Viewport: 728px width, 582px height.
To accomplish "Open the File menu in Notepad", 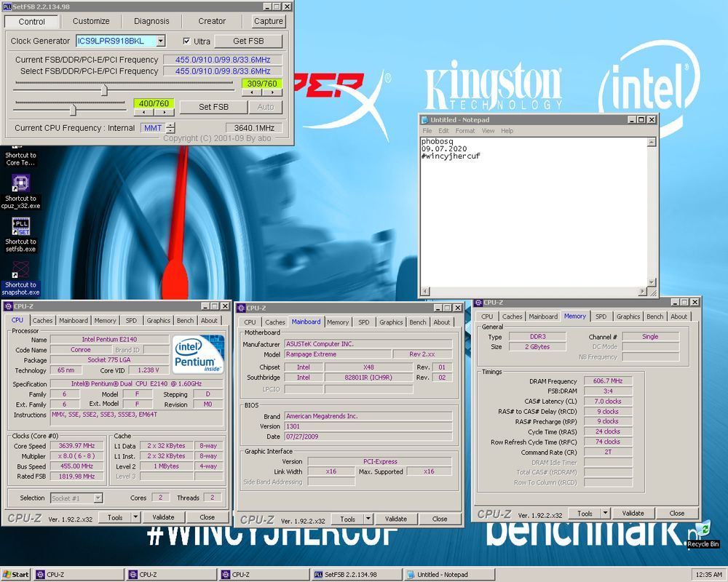I will [x=427, y=131].
